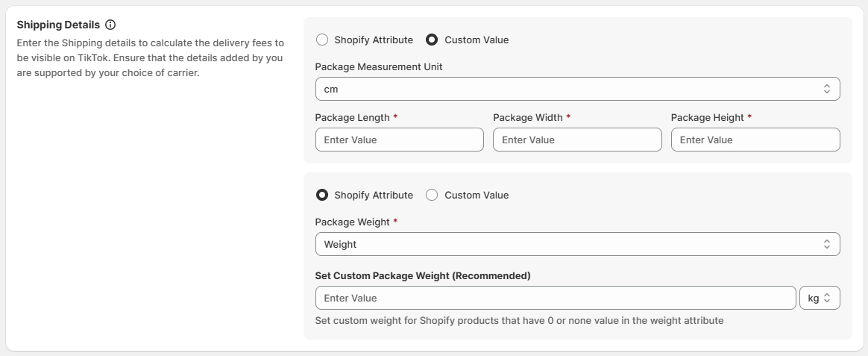This screenshot has width=868, height=356.
Task: Select Custom Value for package dimensions
Action: (432, 40)
